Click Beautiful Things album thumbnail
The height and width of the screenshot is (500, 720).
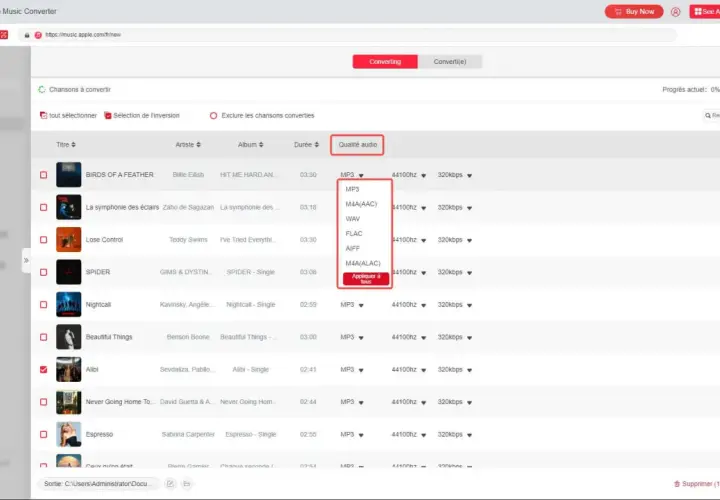pos(68,337)
